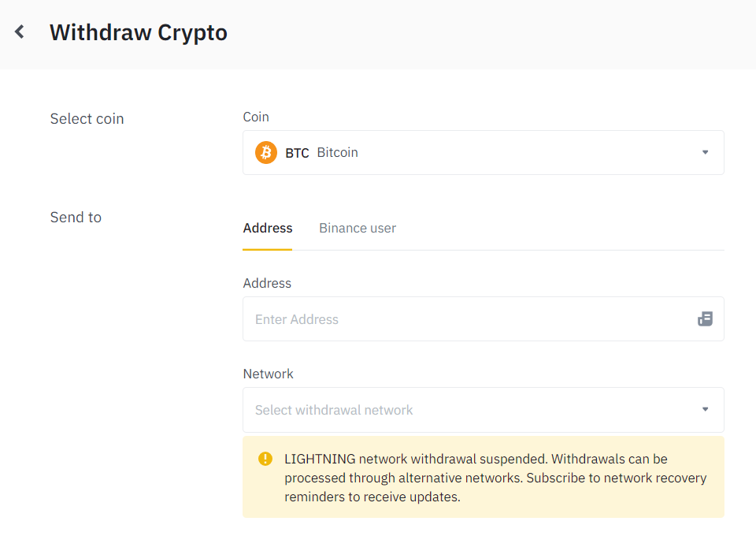Image resolution: width=756 pixels, height=536 pixels.
Task: Click the Address label above the input
Action: [267, 283]
